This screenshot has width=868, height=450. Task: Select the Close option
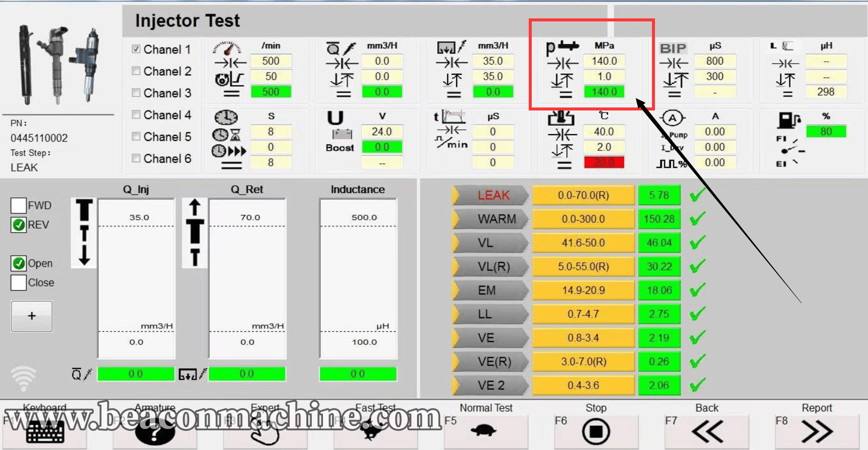tap(18, 283)
